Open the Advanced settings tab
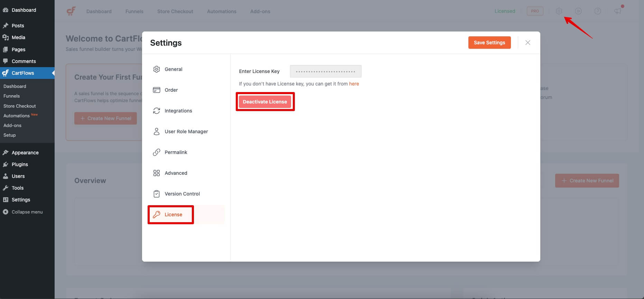 [176, 173]
